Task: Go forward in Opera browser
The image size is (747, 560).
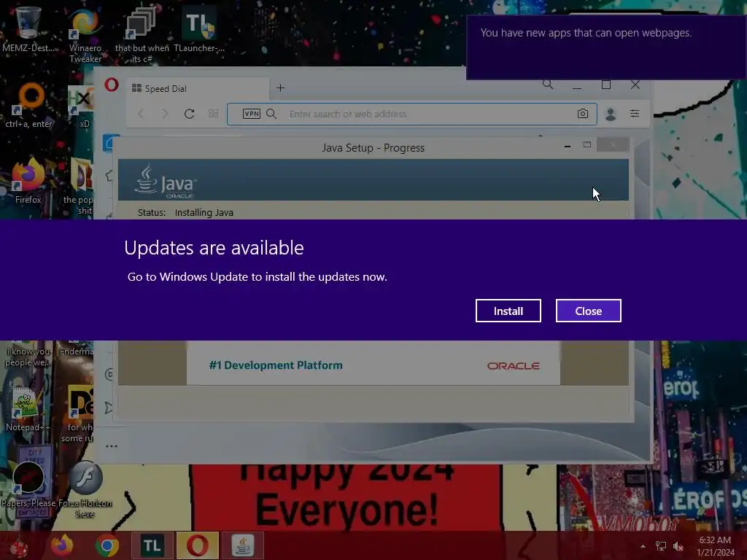Action: tap(165, 114)
